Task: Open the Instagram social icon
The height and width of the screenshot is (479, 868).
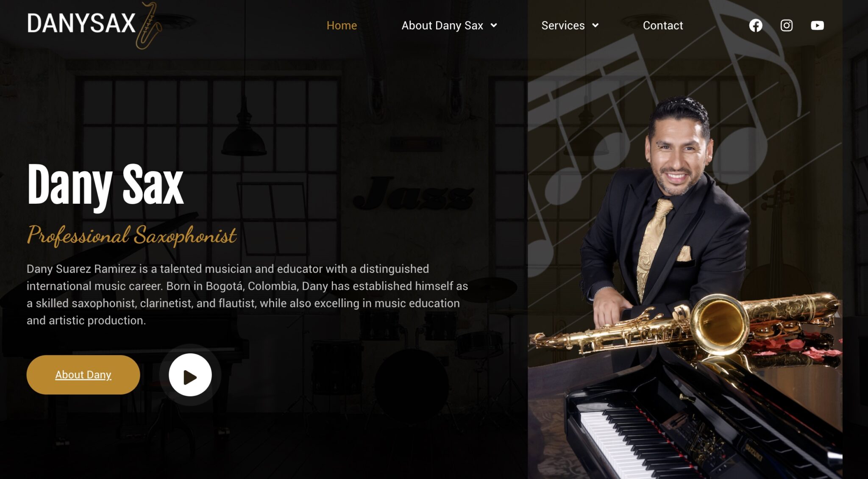Action: pyautogui.click(x=787, y=25)
